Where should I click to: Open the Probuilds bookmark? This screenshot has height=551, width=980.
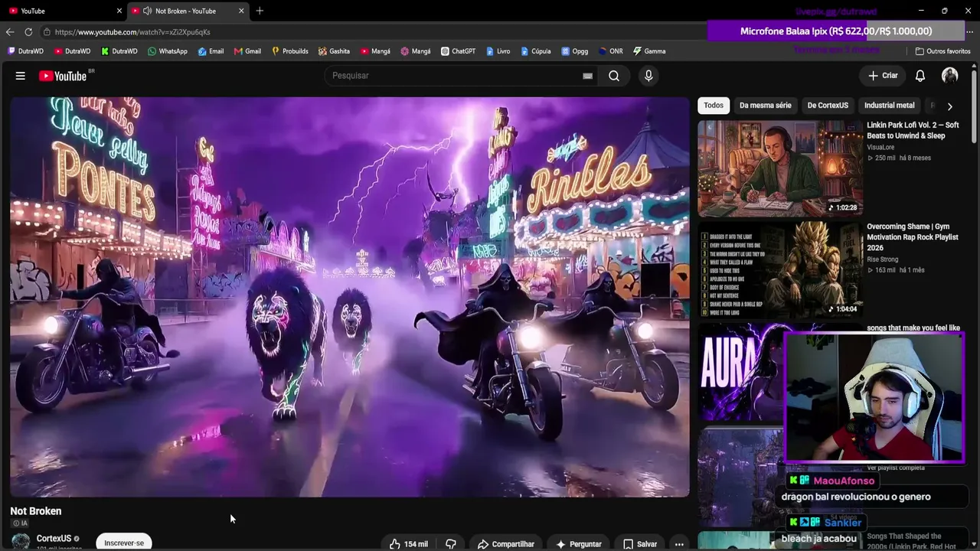point(289,51)
